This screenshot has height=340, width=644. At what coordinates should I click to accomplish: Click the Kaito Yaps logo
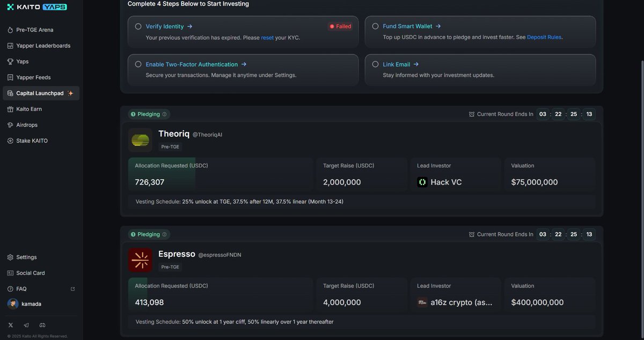[37, 7]
